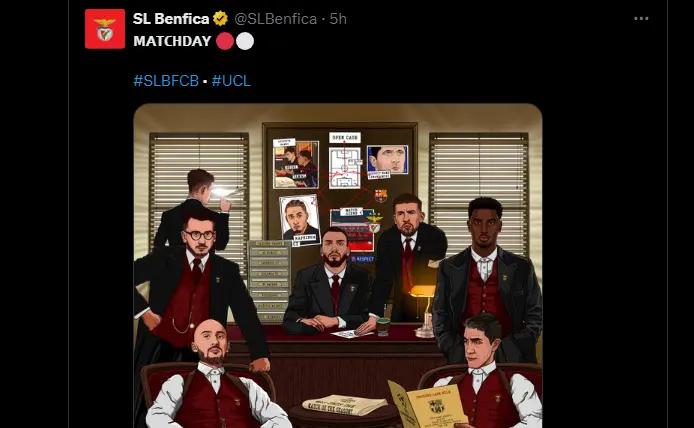This screenshot has width=694, height=428.
Task: Open the tweet's 5h timestamp
Action: (x=338, y=19)
